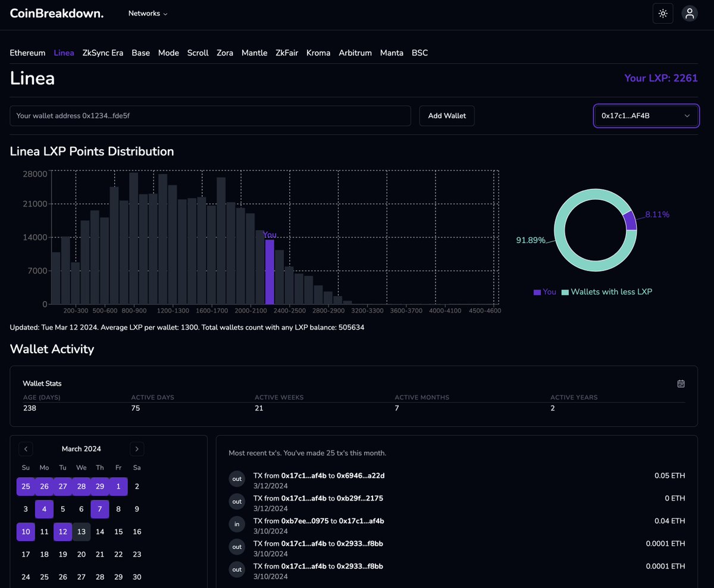714x588 pixels.
Task: Select the Scroll network tab
Action: point(198,53)
